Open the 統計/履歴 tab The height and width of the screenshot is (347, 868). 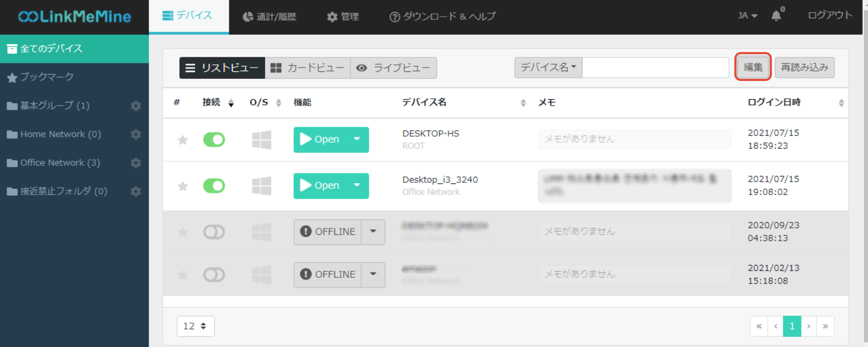click(x=269, y=17)
